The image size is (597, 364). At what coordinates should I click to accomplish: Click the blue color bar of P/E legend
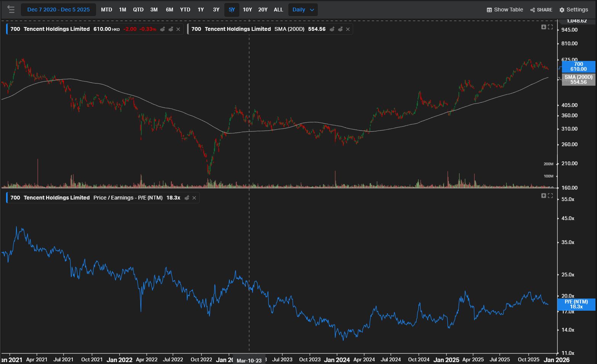tap(7, 198)
